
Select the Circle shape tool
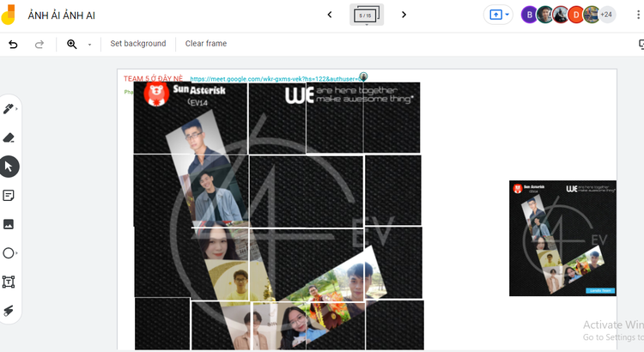tap(9, 253)
